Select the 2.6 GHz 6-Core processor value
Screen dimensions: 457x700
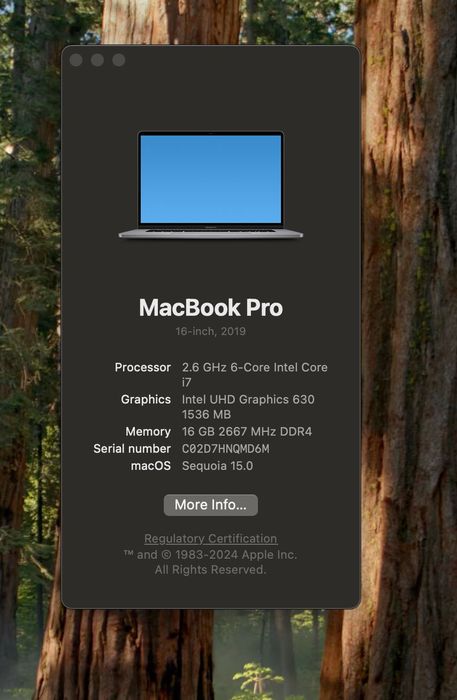tap(254, 375)
